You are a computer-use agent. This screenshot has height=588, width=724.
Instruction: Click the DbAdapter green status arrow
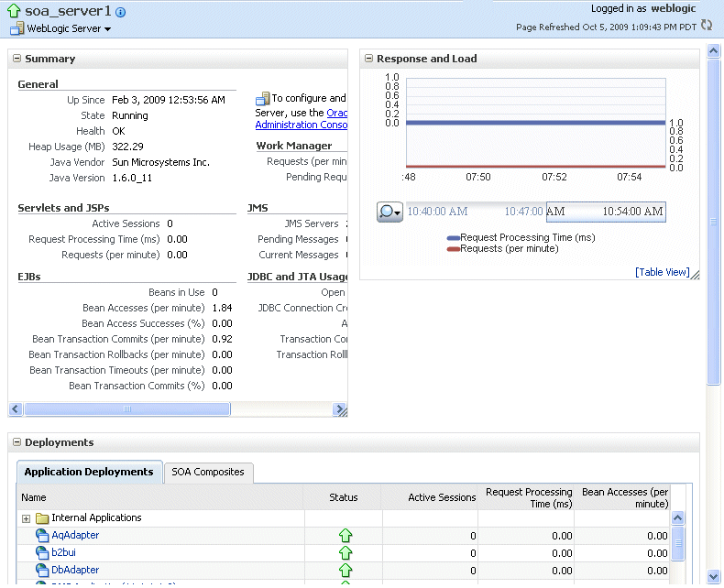coord(346,571)
